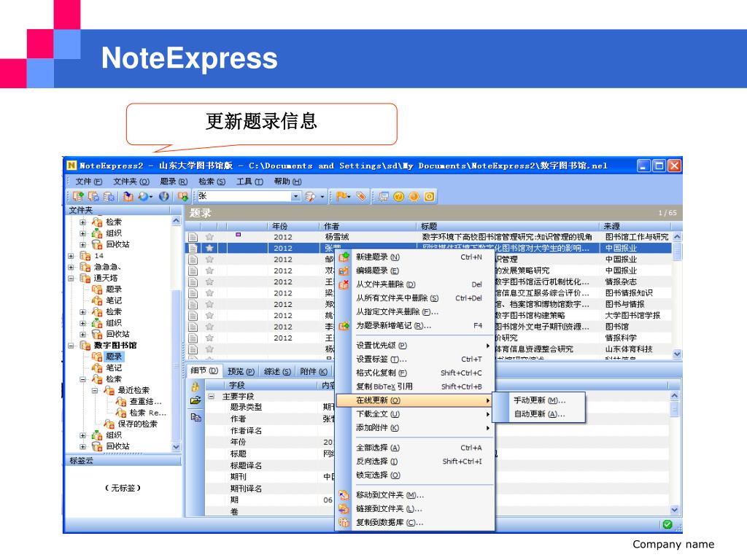Choose 手动更新 in the submenu
This screenshot has height=560, width=747.
click(x=539, y=400)
